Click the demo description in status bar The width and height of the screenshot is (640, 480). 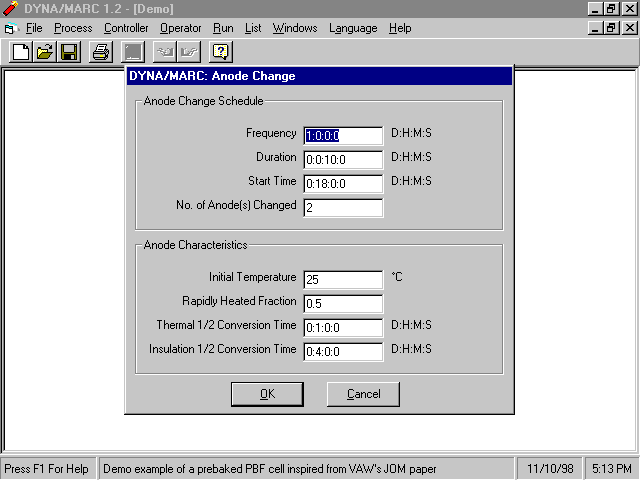[x=270, y=469]
